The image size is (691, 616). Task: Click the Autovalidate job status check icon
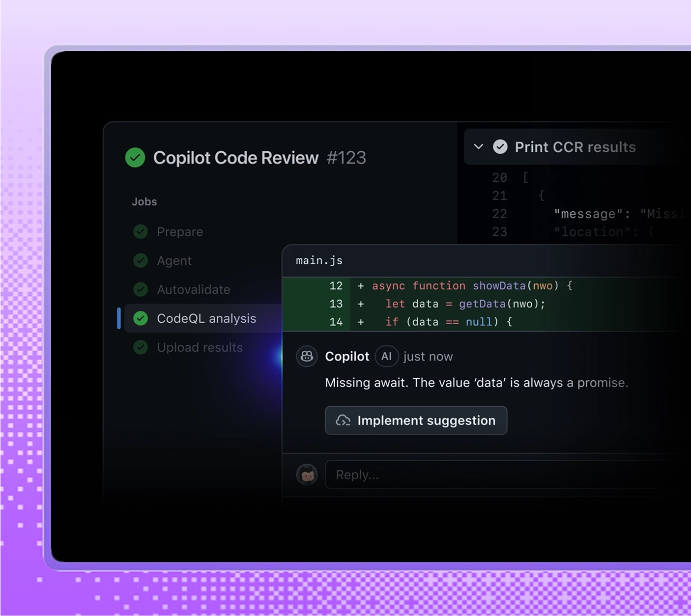[141, 289]
